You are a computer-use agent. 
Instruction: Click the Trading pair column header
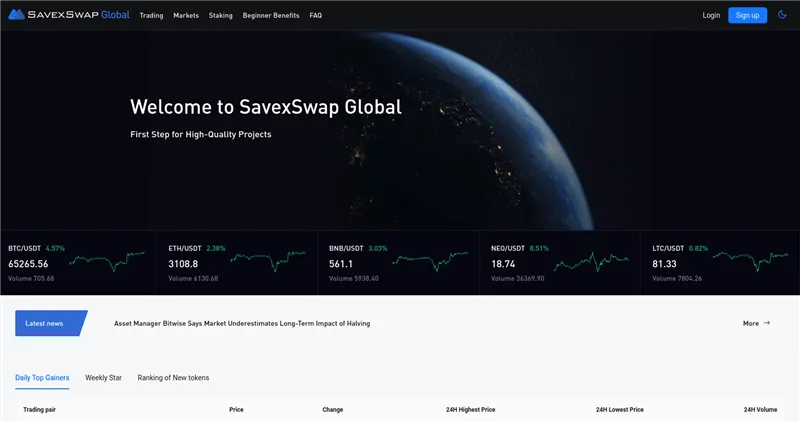tap(39, 410)
